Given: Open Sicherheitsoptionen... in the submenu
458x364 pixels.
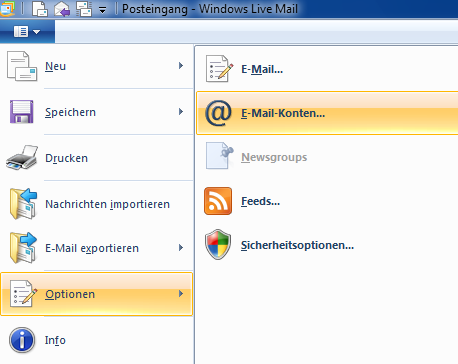Looking at the screenshot, I should (327, 245).
